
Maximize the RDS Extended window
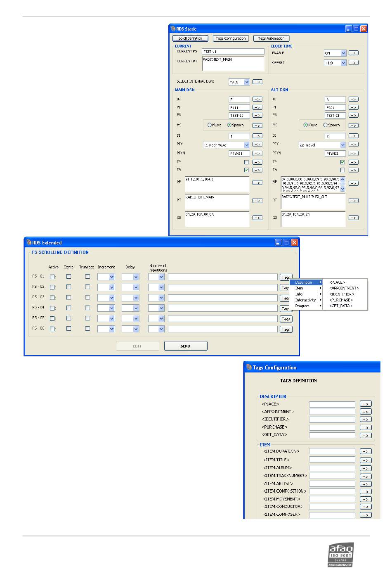pyautogui.click(x=286, y=243)
